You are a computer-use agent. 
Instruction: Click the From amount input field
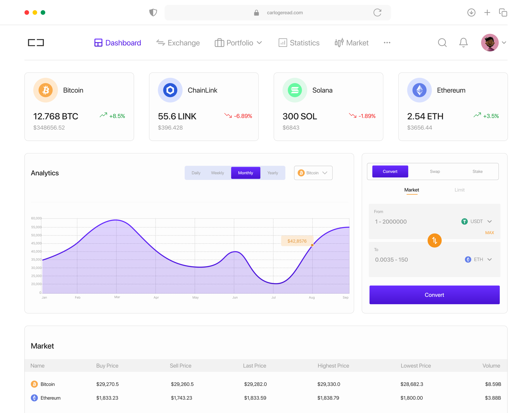coord(402,222)
